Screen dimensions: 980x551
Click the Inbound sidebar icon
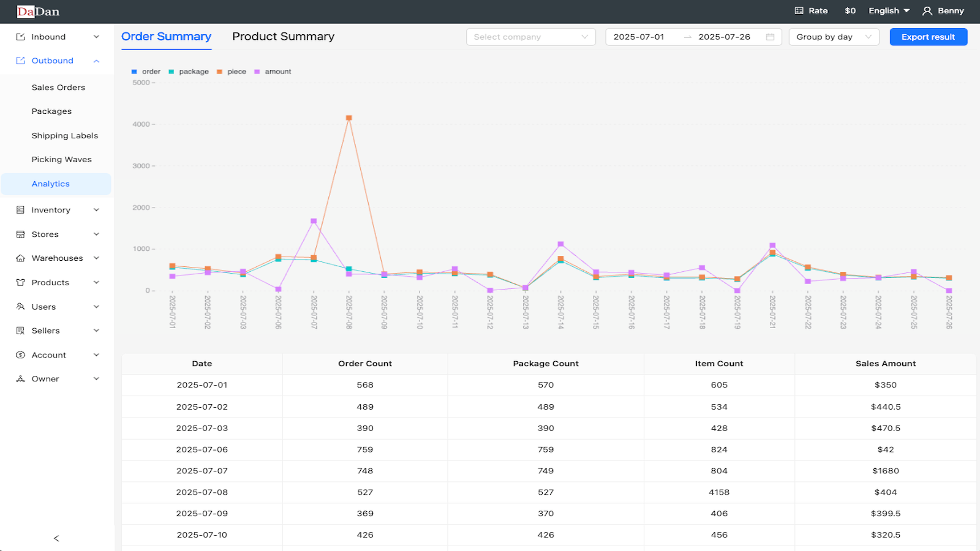point(19,37)
